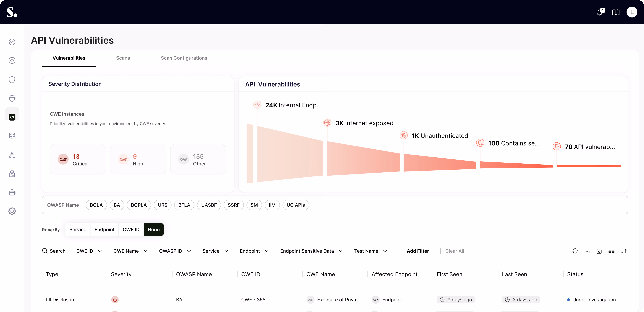Viewport: 644px width, 312px height.
Task: Switch to Scan Configurations tab
Action: [184, 58]
